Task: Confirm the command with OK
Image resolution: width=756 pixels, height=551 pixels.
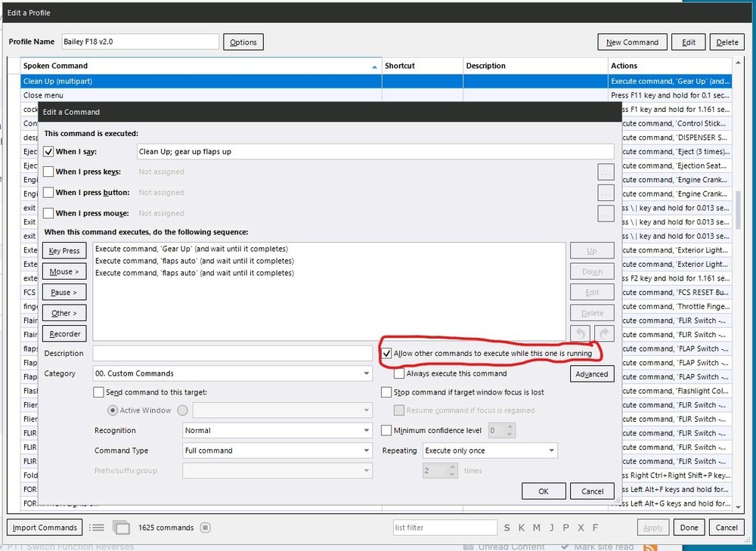Action: pyautogui.click(x=544, y=491)
